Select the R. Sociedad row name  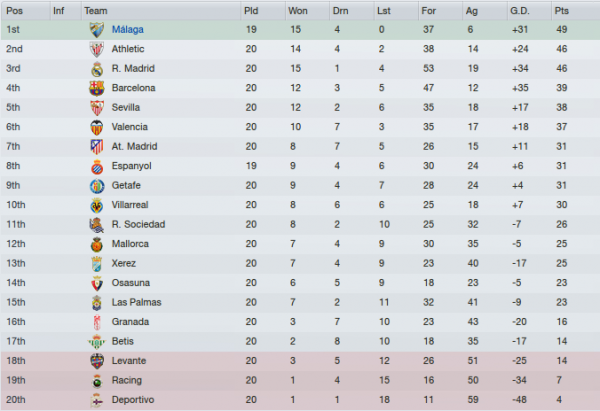[138, 224]
